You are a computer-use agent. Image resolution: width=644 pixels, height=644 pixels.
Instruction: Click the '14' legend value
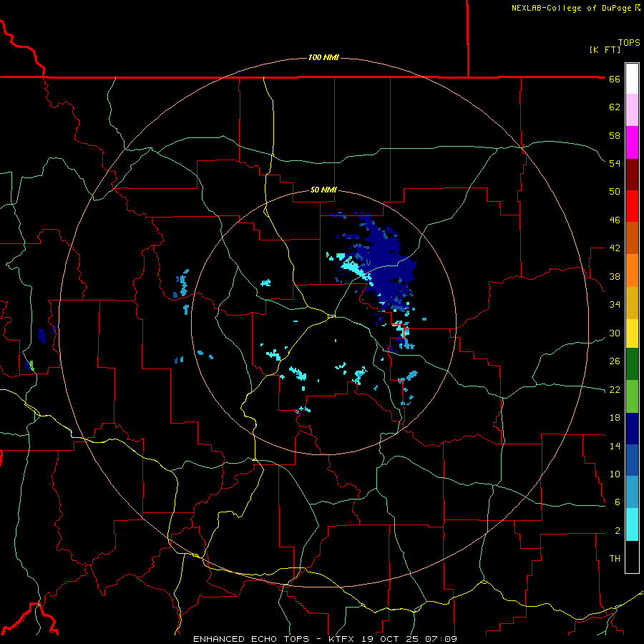tap(615, 446)
